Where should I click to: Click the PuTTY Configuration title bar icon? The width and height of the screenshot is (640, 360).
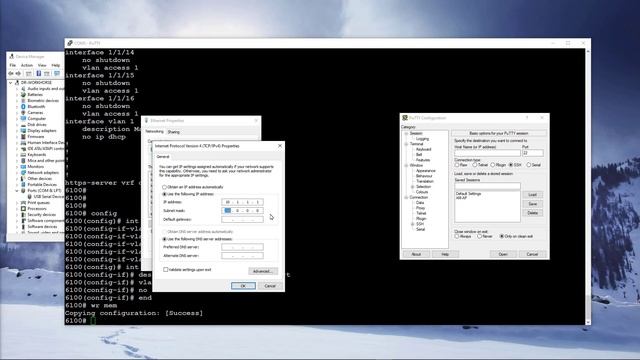[405, 118]
